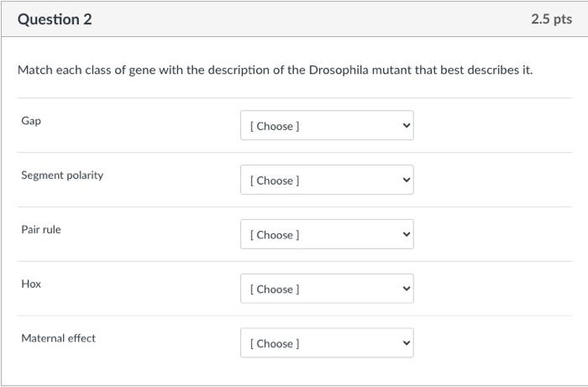This screenshot has width=588, height=387.
Task: Click the "Pair rule" row label
Action: (x=41, y=229)
